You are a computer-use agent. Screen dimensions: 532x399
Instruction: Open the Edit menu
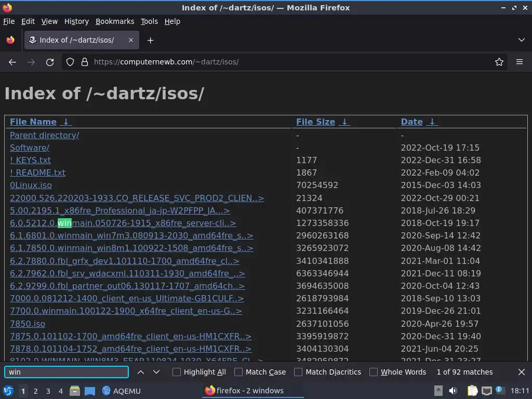[28, 21]
